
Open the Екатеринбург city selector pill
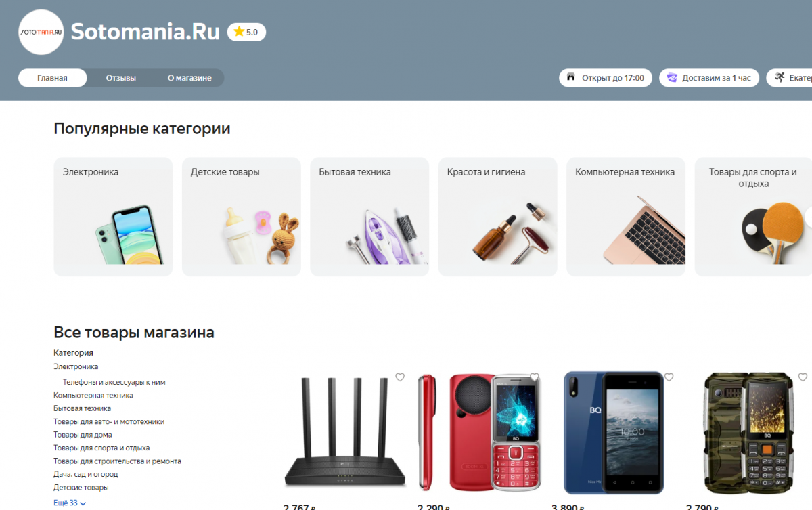(789, 77)
